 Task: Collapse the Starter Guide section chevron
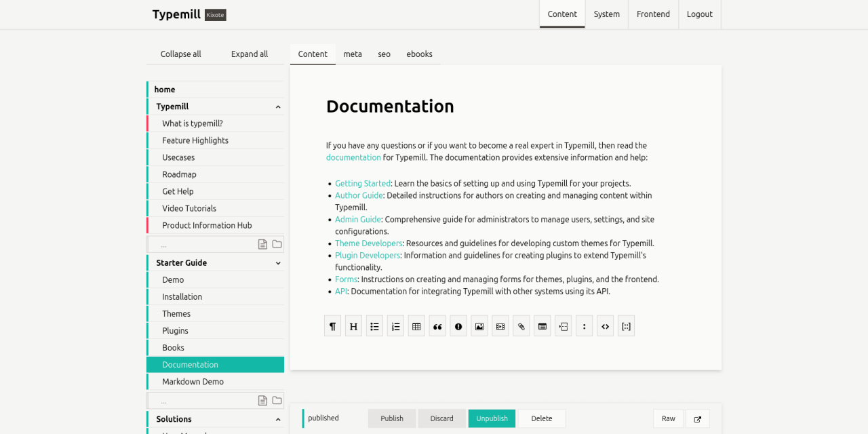pyautogui.click(x=278, y=263)
